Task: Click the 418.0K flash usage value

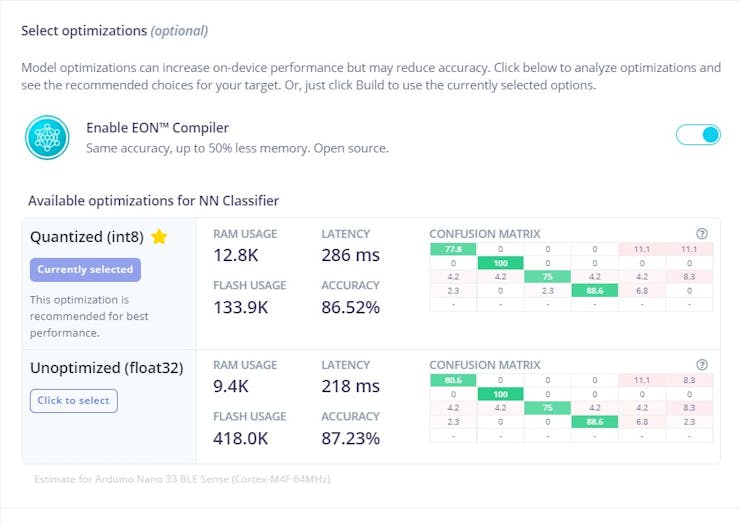Action: pyautogui.click(x=241, y=437)
